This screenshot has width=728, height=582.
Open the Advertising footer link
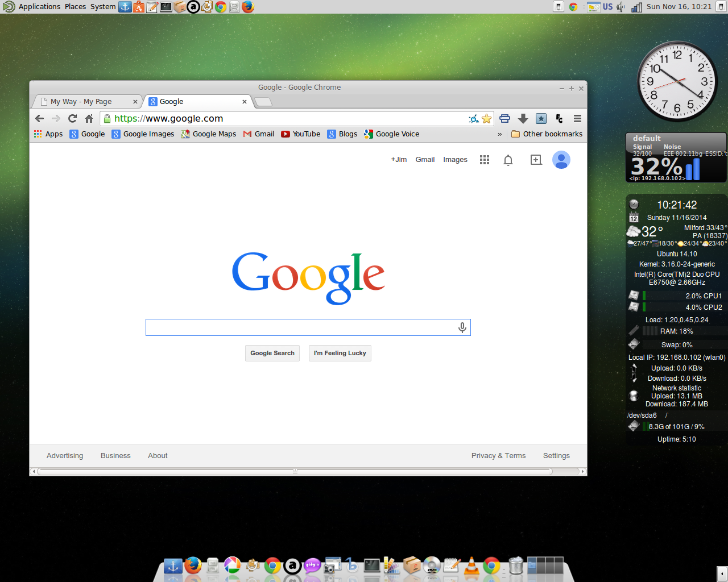[65, 456]
